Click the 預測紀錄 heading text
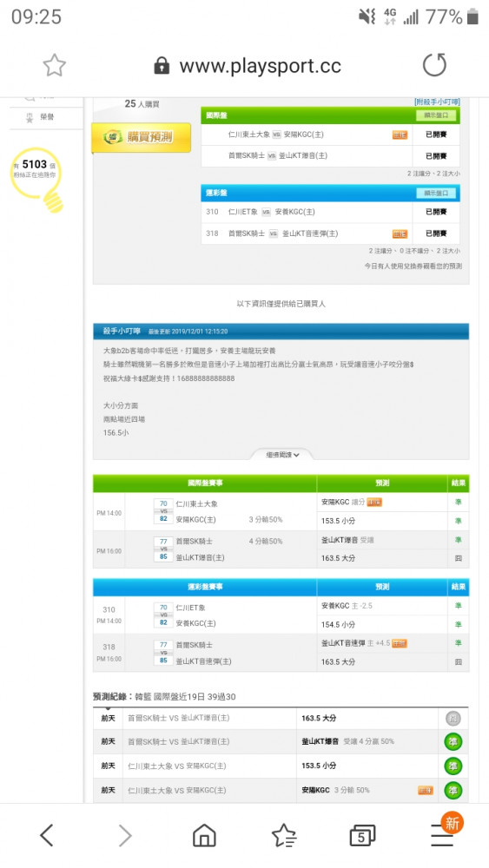This screenshot has width=489, height=868. [x=112, y=696]
